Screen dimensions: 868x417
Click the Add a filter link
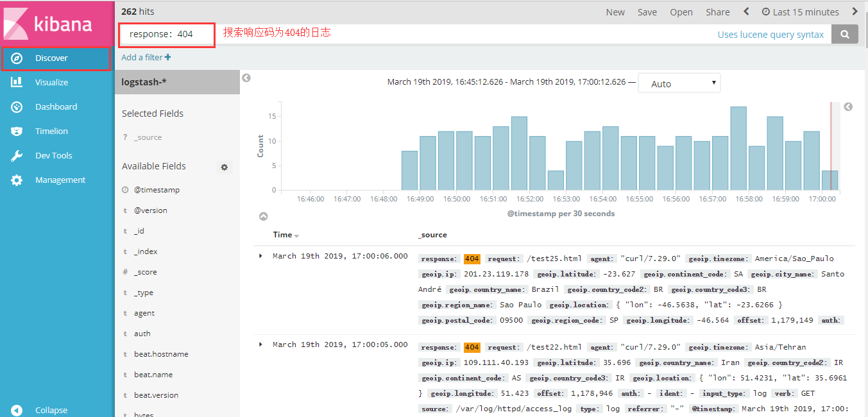(146, 57)
